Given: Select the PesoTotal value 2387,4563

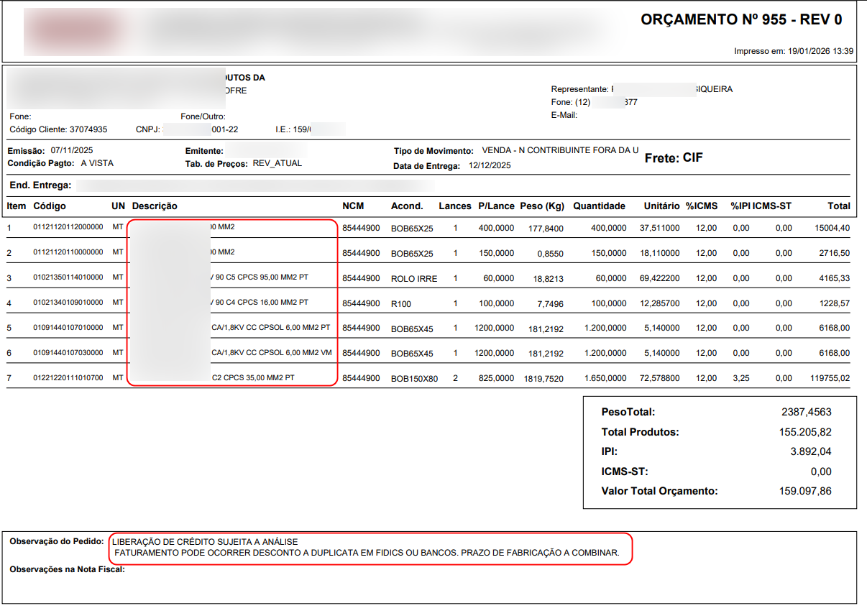Looking at the screenshot, I should coord(807,413).
